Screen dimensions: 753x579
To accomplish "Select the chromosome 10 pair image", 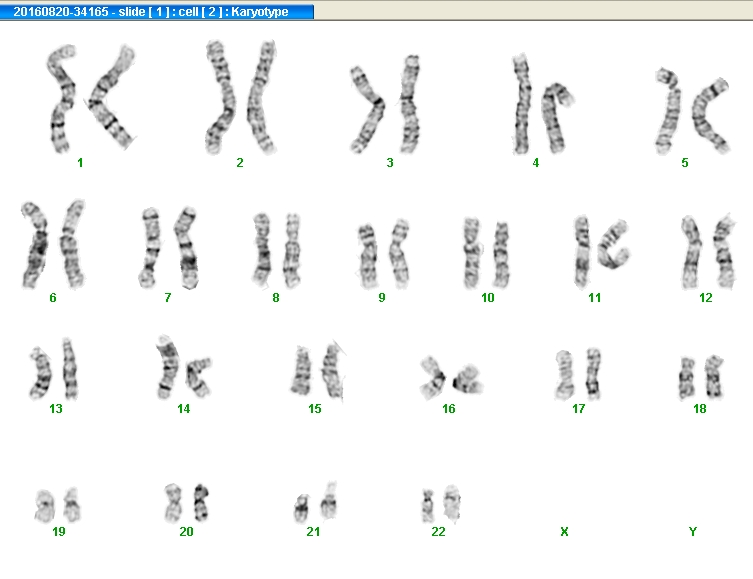I will (486, 253).
